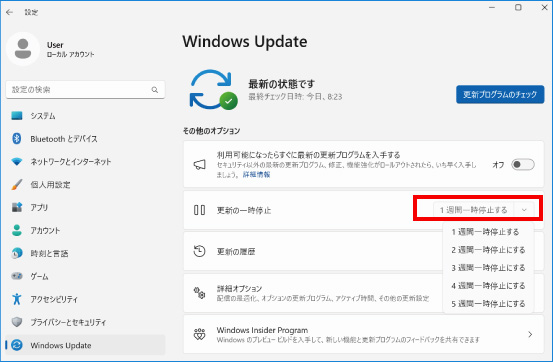Select 5 週間一時停止にする option
The height and width of the screenshot is (362, 553).
[x=488, y=304]
